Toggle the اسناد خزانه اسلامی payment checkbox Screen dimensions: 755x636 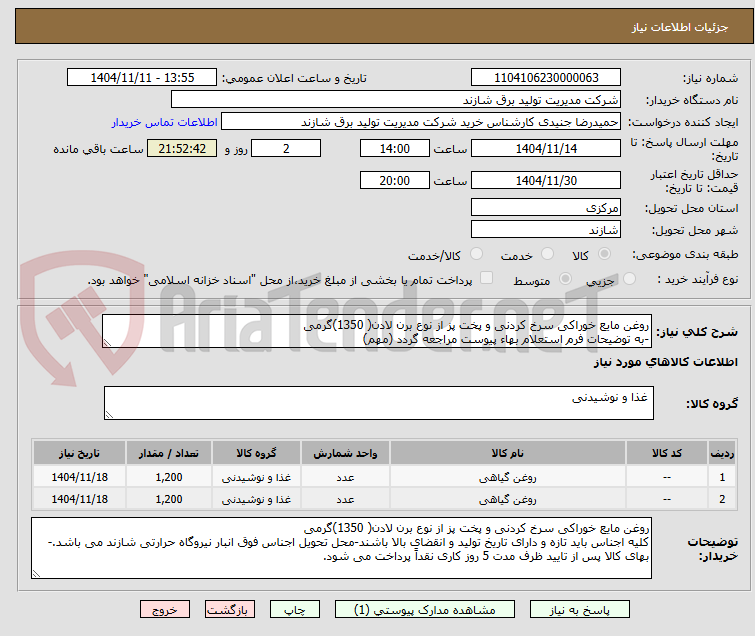487,278
